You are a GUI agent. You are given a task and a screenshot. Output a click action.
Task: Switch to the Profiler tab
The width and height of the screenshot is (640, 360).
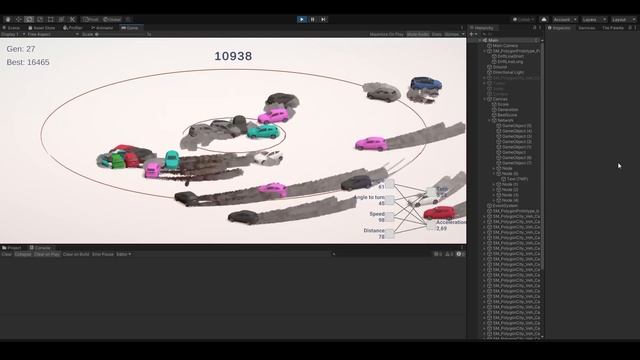tap(73, 28)
